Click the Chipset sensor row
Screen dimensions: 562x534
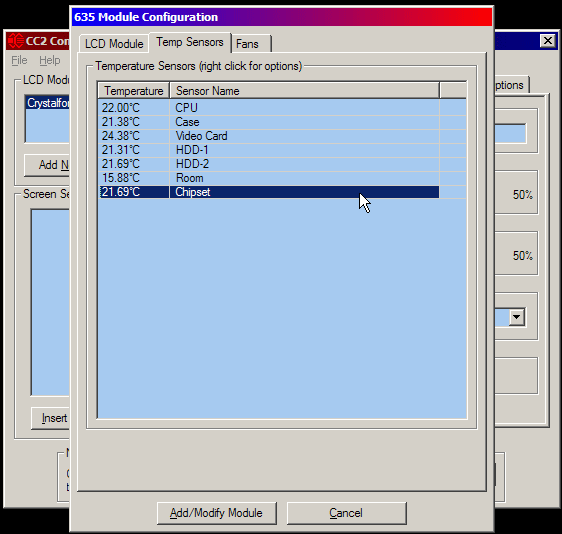click(x=269, y=192)
